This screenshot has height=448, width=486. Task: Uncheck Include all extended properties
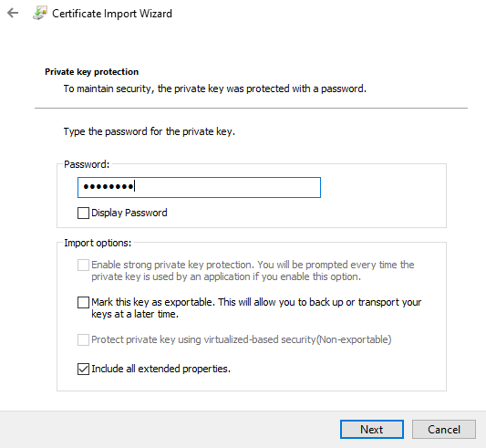tap(83, 370)
